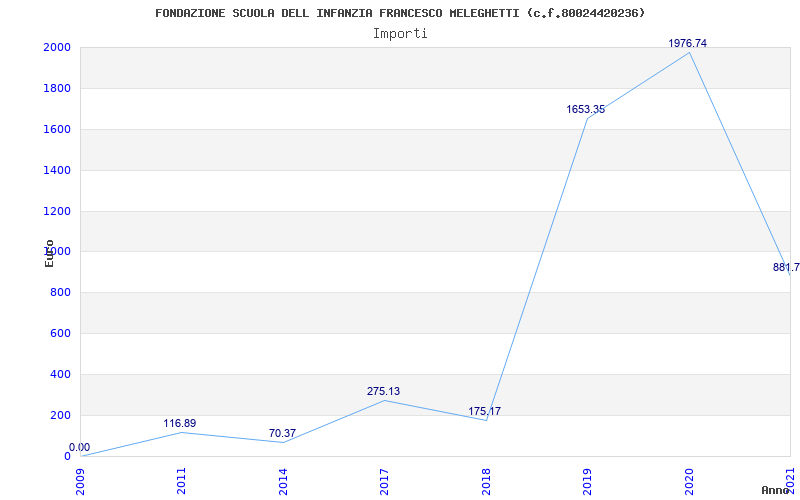
Task: Click the Euro y-axis title
Action: (49, 253)
